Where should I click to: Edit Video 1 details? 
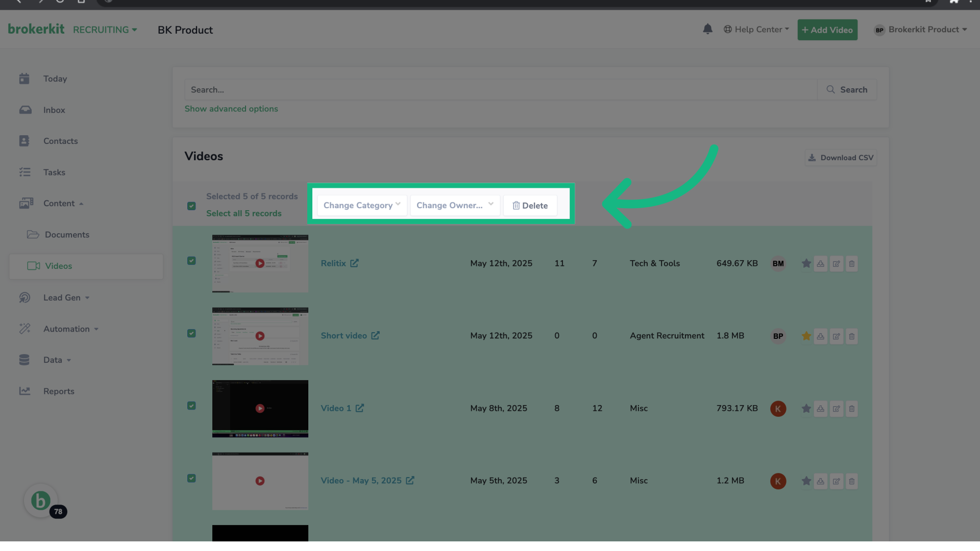coord(836,409)
